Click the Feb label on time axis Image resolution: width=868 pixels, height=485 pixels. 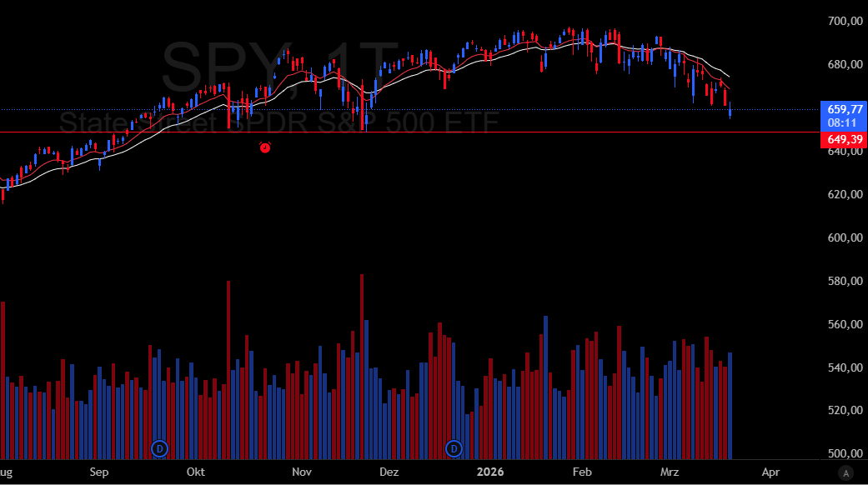pyautogui.click(x=582, y=472)
